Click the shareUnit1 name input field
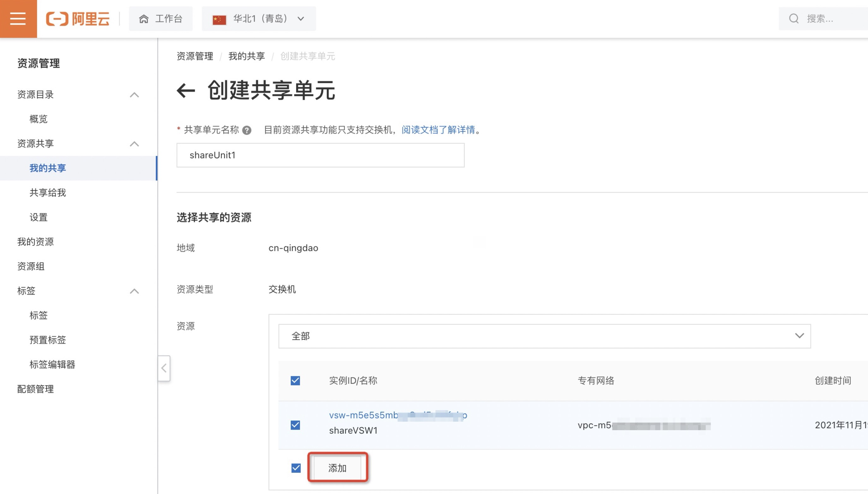This screenshot has width=868, height=494. pyautogui.click(x=320, y=155)
